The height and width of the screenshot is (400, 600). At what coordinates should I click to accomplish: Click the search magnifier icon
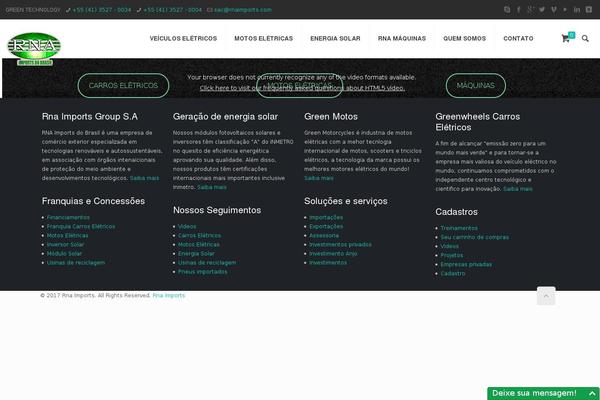click(585, 38)
